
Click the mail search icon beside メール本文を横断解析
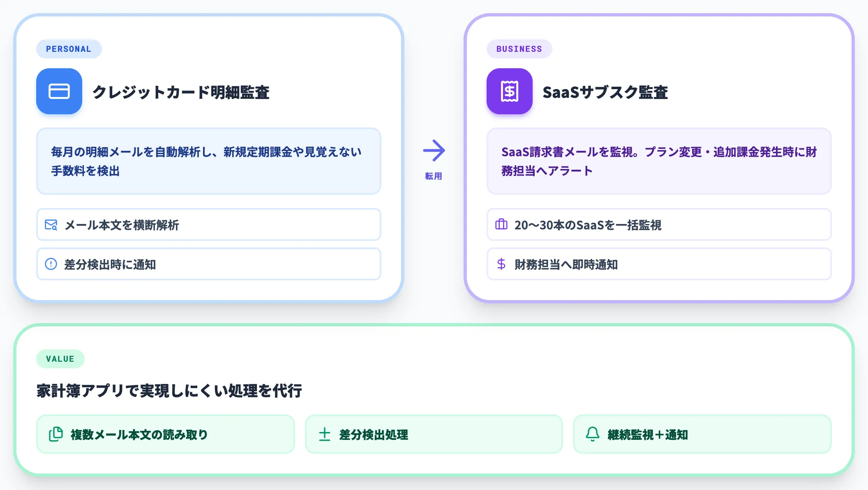pyautogui.click(x=51, y=225)
